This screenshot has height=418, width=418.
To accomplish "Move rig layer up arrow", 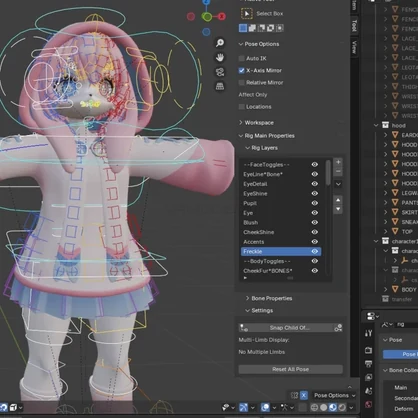I will pyautogui.click(x=338, y=200).
